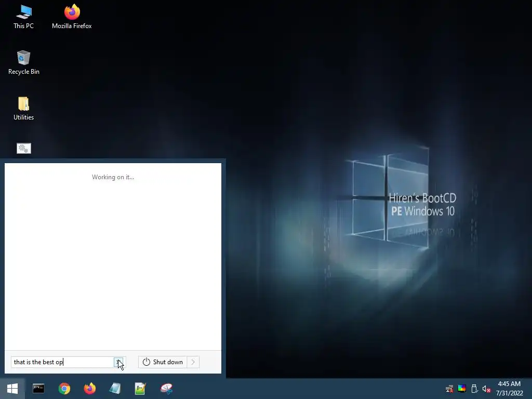Click the safely remove USB tray icon
The width and height of the screenshot is (532, 399).
474,389
